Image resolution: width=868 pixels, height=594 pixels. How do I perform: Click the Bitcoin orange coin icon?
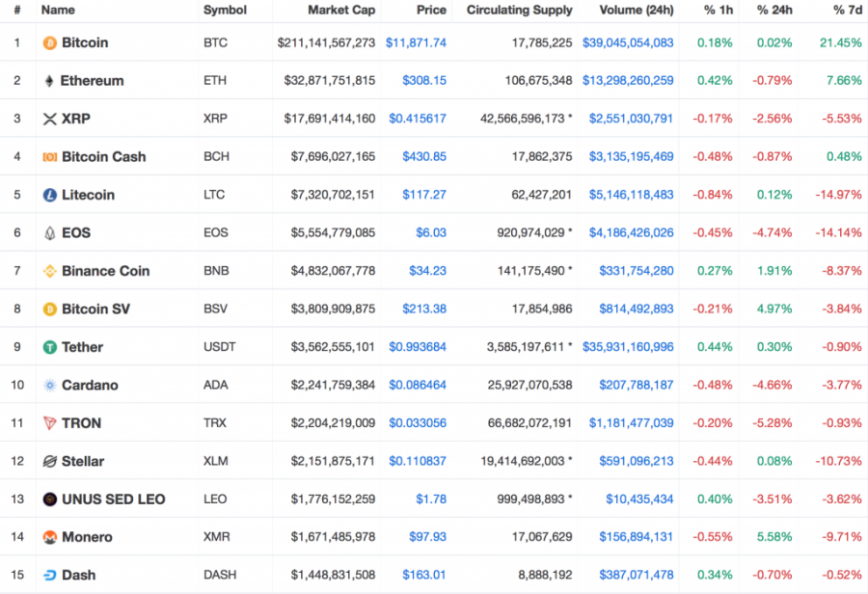point(50,42)
